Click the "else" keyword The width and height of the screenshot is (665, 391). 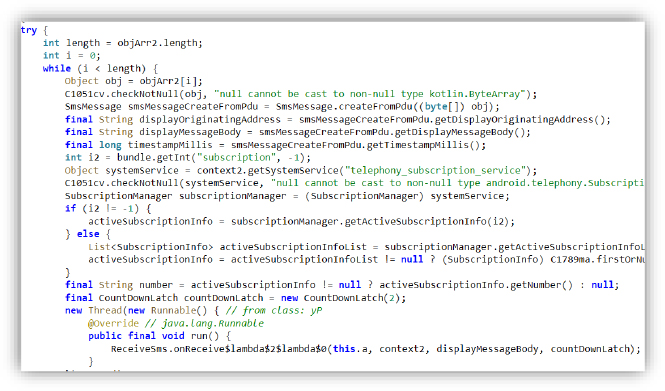pos(88,234)
